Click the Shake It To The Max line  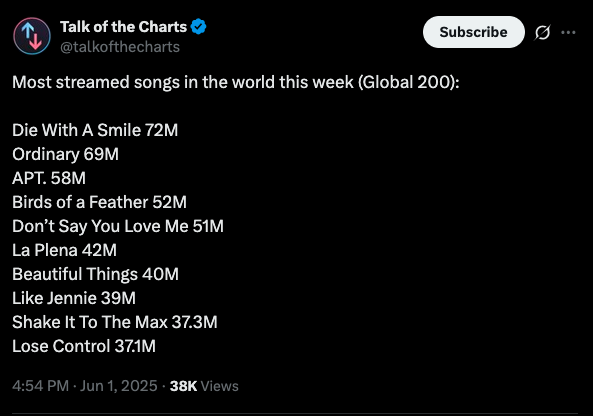115,322
